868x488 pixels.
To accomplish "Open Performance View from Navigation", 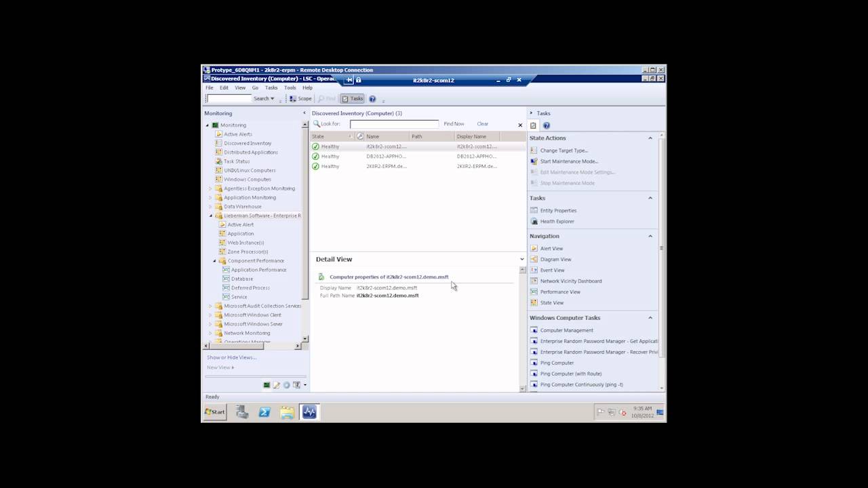I will (560, 292).
